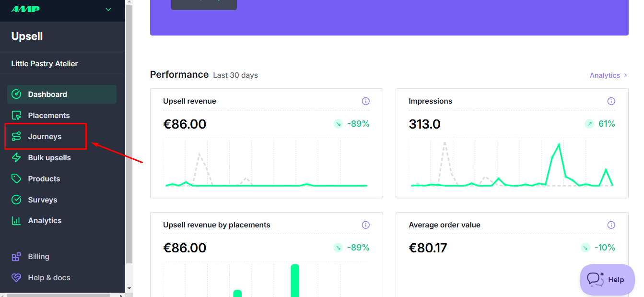Click the Journeys flow icon

(x=16, y=136)
